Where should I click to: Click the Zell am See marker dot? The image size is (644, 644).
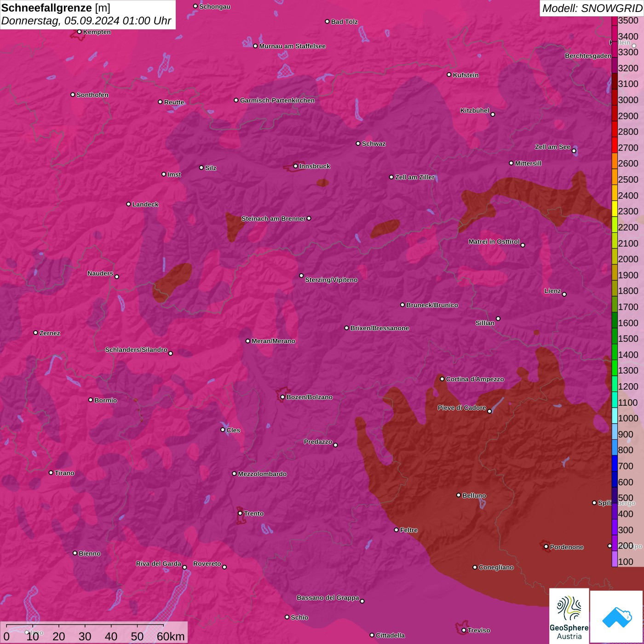click(574, 151)
